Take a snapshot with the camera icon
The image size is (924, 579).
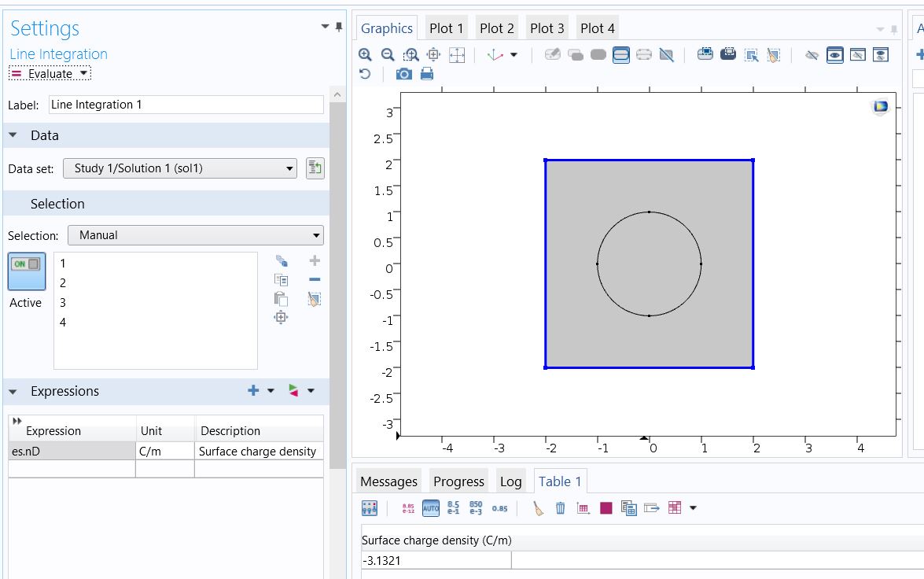(403, 74)
